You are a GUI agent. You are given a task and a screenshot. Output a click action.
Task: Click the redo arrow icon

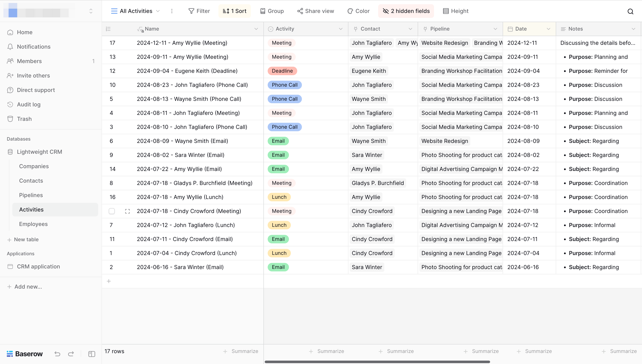click(71, 354)
